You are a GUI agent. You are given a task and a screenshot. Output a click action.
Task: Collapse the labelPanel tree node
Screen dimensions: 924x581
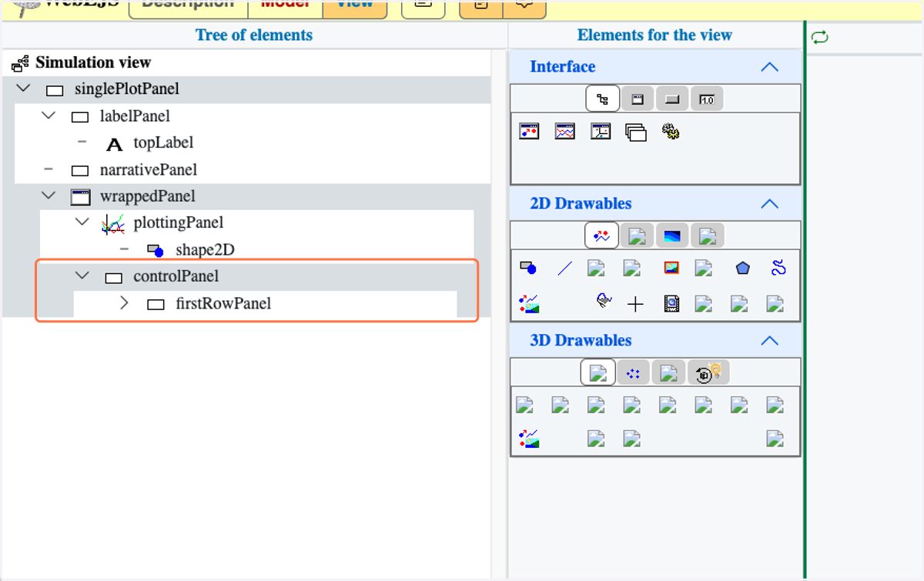pos(49,115)
